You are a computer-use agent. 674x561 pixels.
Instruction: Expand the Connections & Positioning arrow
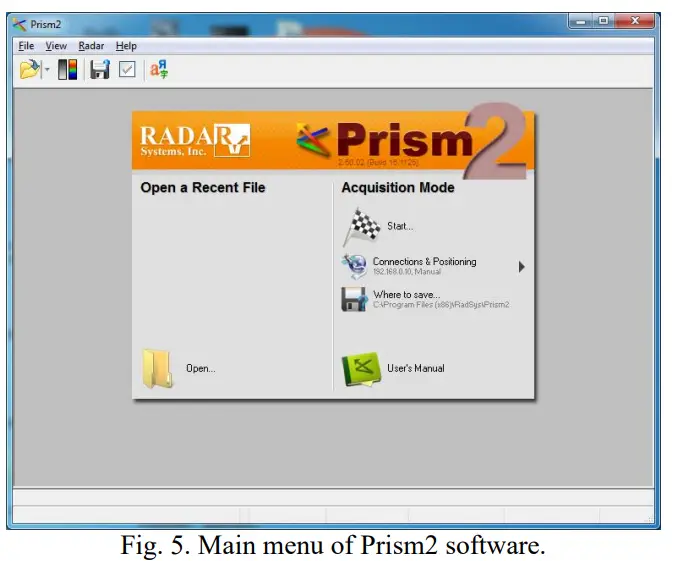click(x=521, y=267)
